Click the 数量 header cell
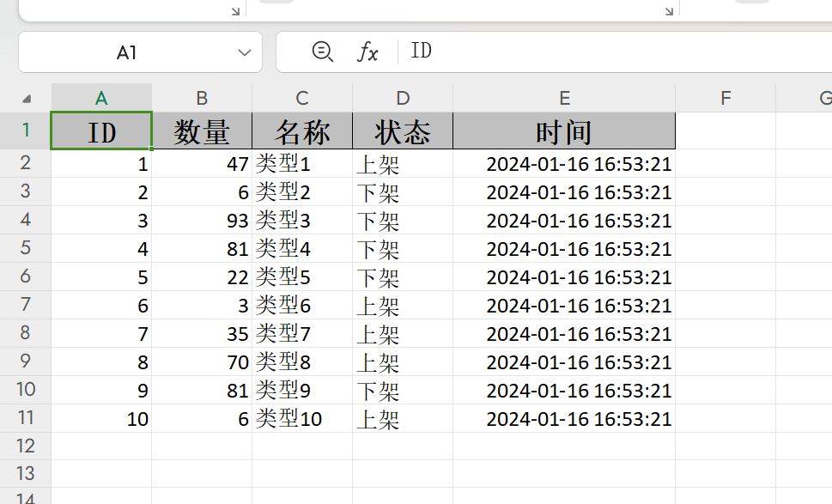The image size is (832, 504). (x=202, y=131)
